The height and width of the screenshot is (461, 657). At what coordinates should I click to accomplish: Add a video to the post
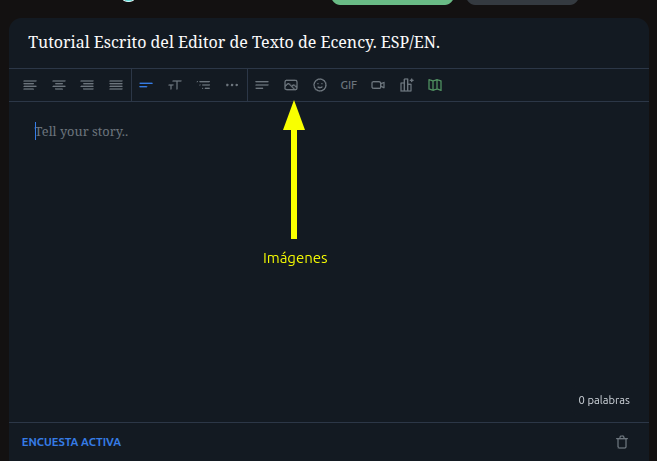click(x=378, y=85)
